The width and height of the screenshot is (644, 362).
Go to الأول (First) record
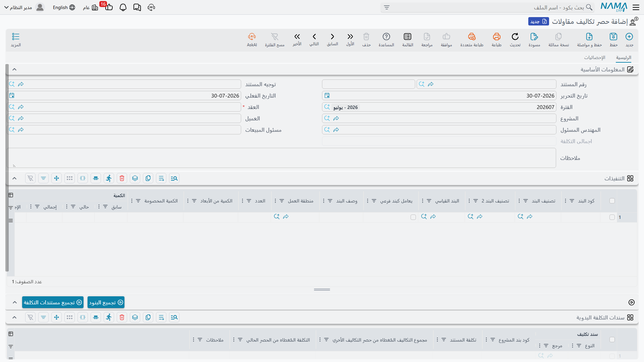pyautogui.click(x=350, y=39)
